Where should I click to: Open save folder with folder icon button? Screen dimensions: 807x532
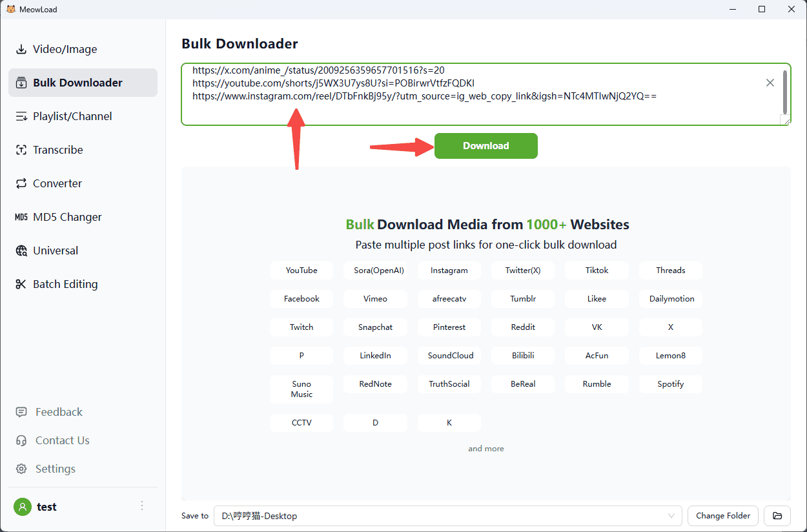click(x=777, y=516)
